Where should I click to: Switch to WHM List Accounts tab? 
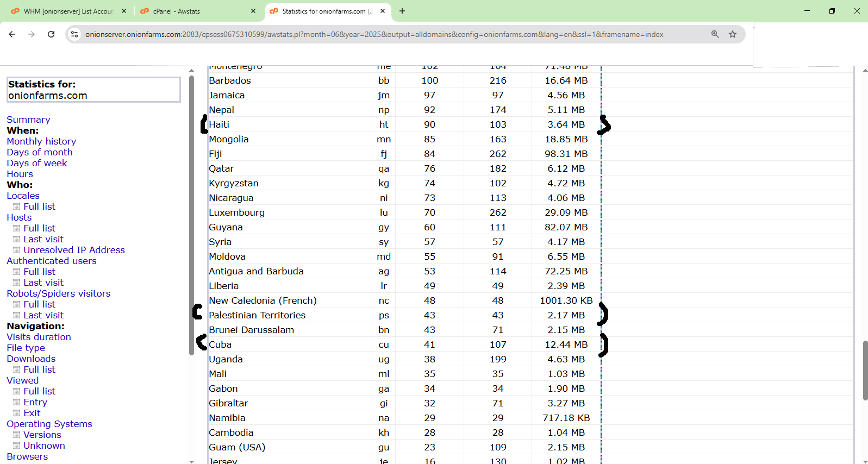click(x=68, y=11)
